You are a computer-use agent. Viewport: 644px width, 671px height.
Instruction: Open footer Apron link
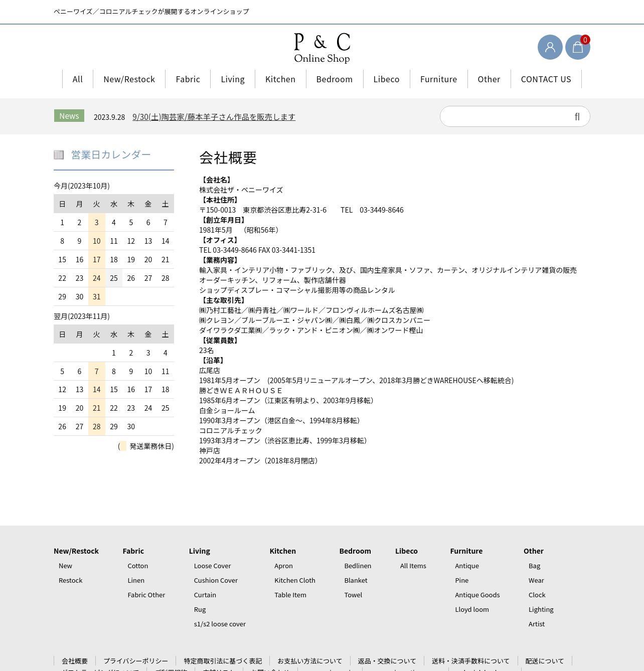(x=283, y=566)
